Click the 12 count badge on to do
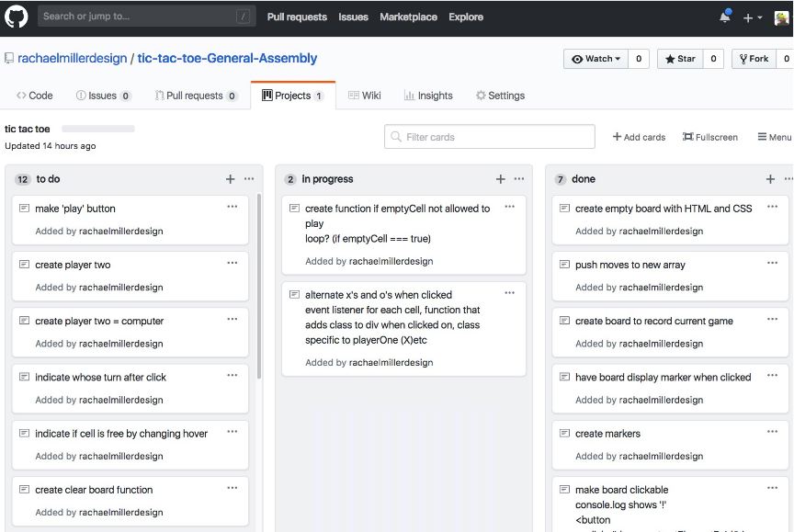The width and height of the screenshot is (794, 532). (22, 179)
